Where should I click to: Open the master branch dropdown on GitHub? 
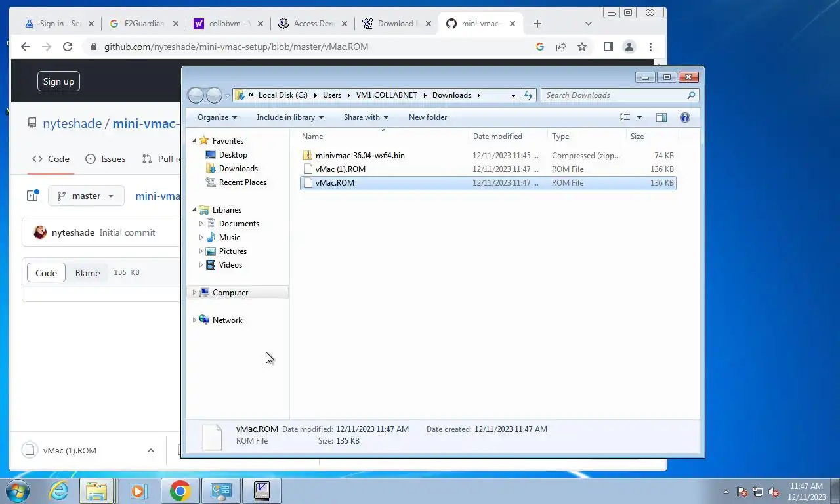pyautogui.click(x=86, y=196)
